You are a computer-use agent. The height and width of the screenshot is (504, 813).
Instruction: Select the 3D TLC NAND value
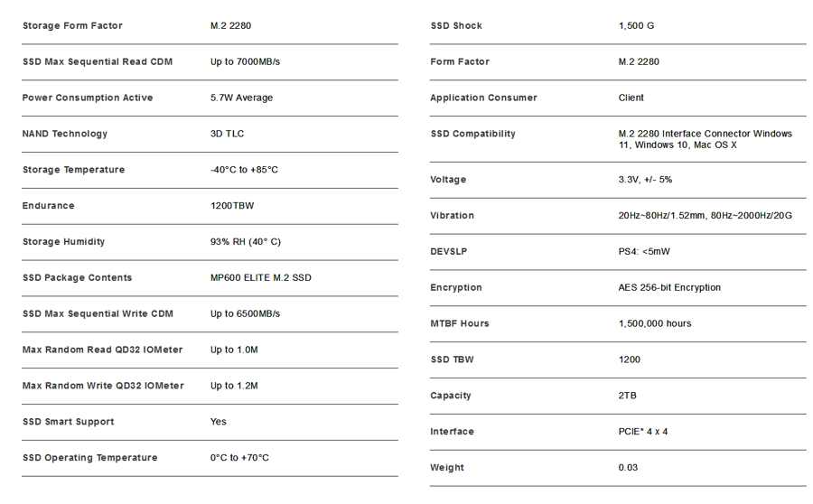pos(227,134)
